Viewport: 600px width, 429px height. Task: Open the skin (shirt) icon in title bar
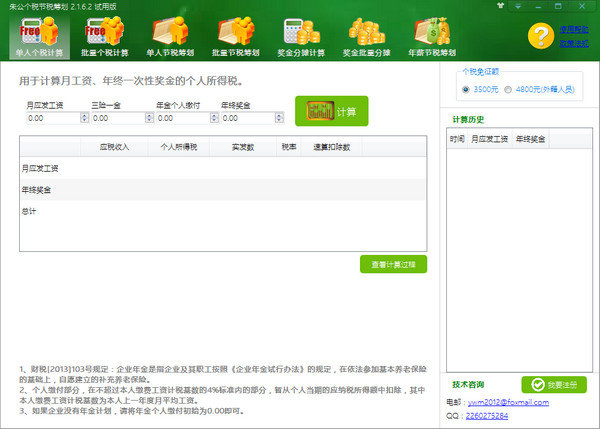(x=500, y=6)
